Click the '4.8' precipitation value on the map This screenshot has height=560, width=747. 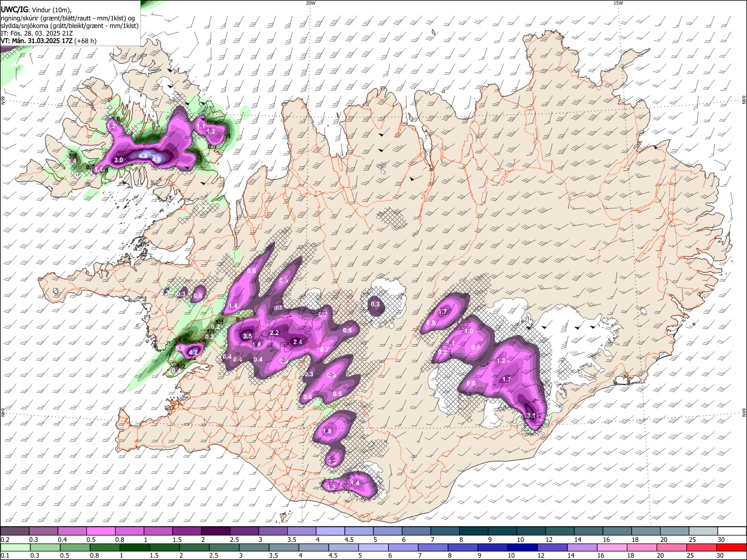143,156
